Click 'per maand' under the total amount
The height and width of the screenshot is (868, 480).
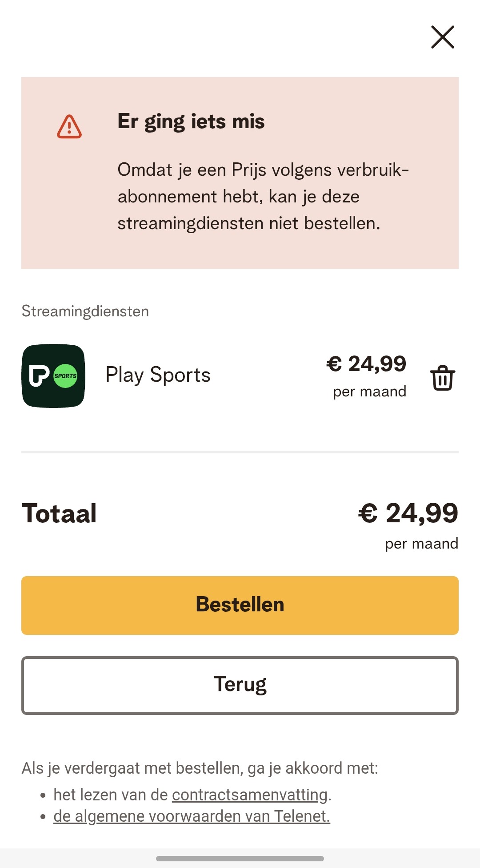(x=421, y=544)
